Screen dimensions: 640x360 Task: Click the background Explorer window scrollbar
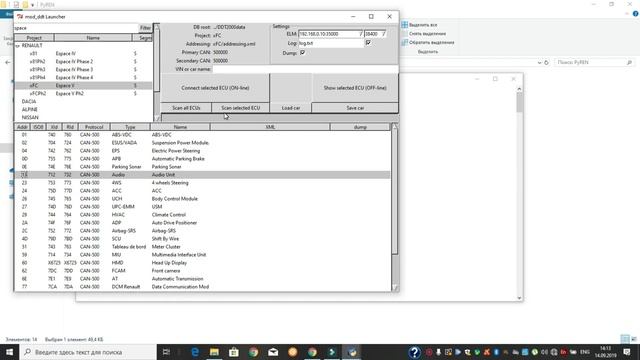pos(519,193)
